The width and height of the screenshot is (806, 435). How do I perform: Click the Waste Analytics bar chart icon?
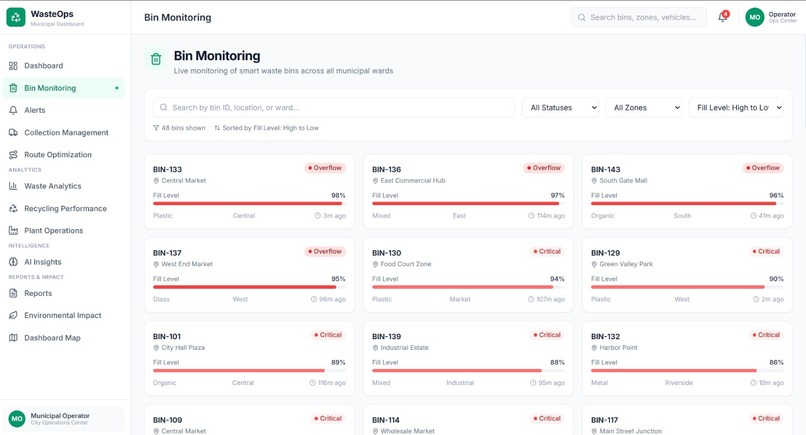(13, 186)
